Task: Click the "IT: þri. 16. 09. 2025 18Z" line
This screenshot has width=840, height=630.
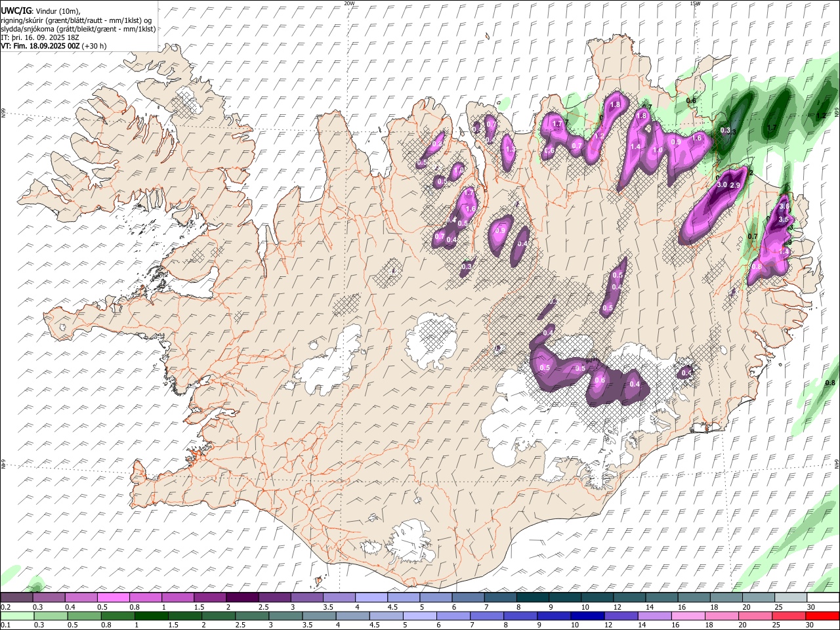Action: pos(40,37)
